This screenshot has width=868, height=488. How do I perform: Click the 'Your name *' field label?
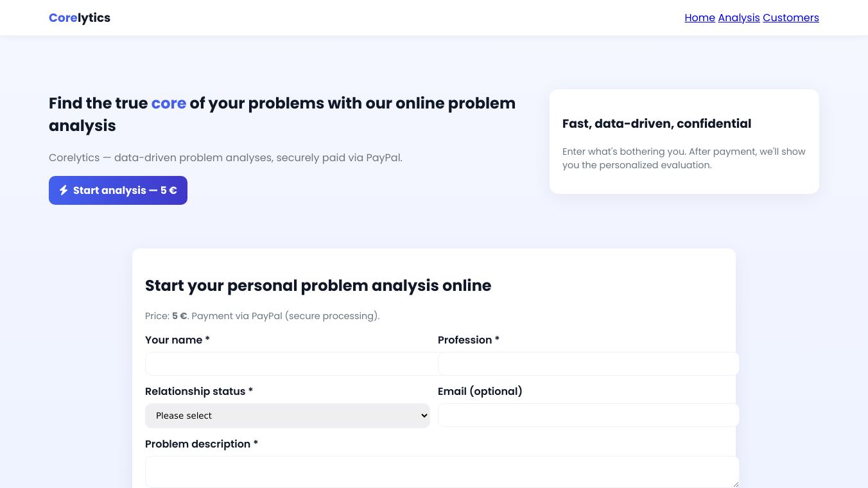[x=177, y=340]
